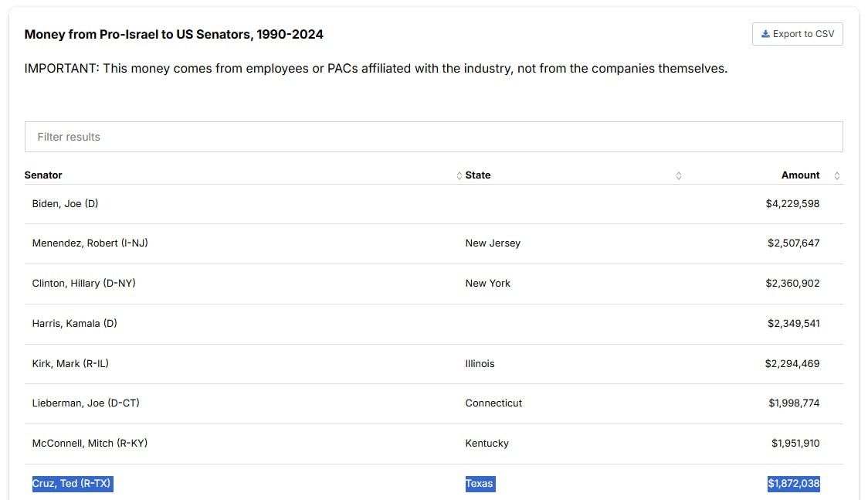Click the Lieberman, Joe (D-CT) entry
Viewport: 868px width, 500px height.
86,403
